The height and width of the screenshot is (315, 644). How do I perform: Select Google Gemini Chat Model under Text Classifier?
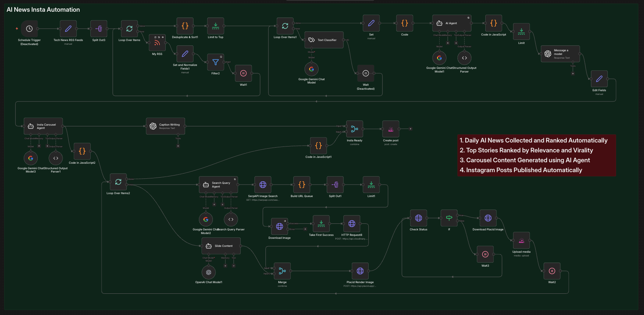point(311,69)
